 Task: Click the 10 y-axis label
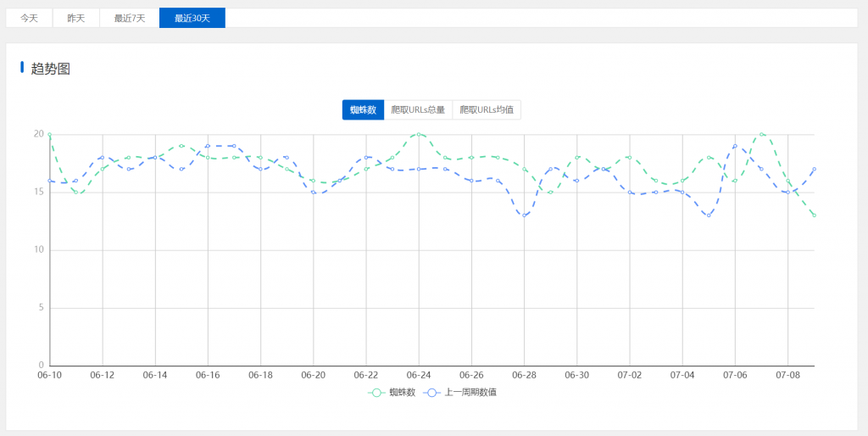[x=39, y=250]
